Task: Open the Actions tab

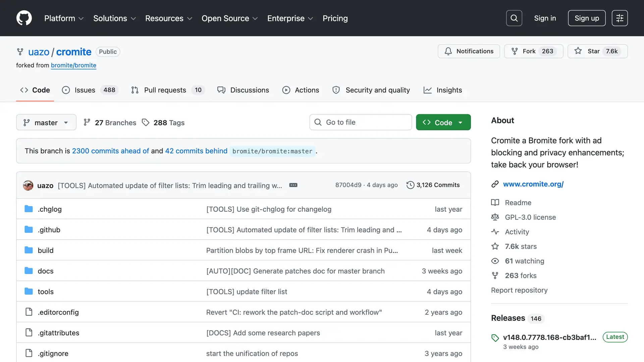Action: [x=301, y=90]
